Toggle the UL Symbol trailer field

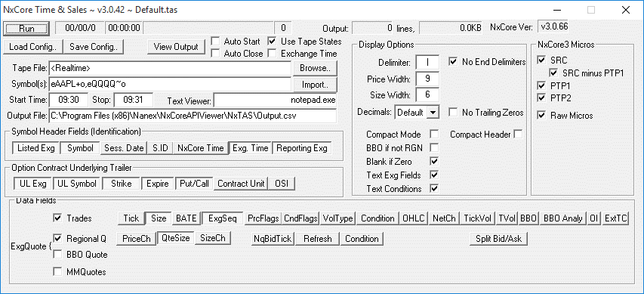point(77,184)
